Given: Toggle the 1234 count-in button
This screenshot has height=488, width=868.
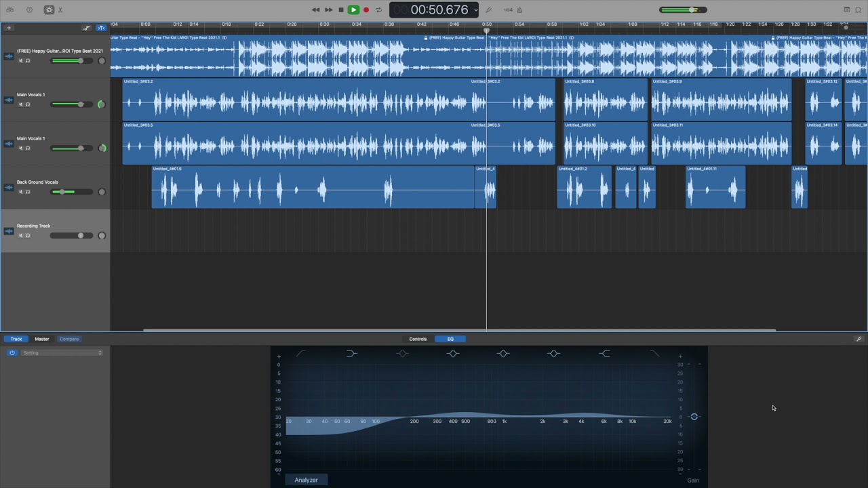Looking at the screenshot, I should tap(508, 9).
